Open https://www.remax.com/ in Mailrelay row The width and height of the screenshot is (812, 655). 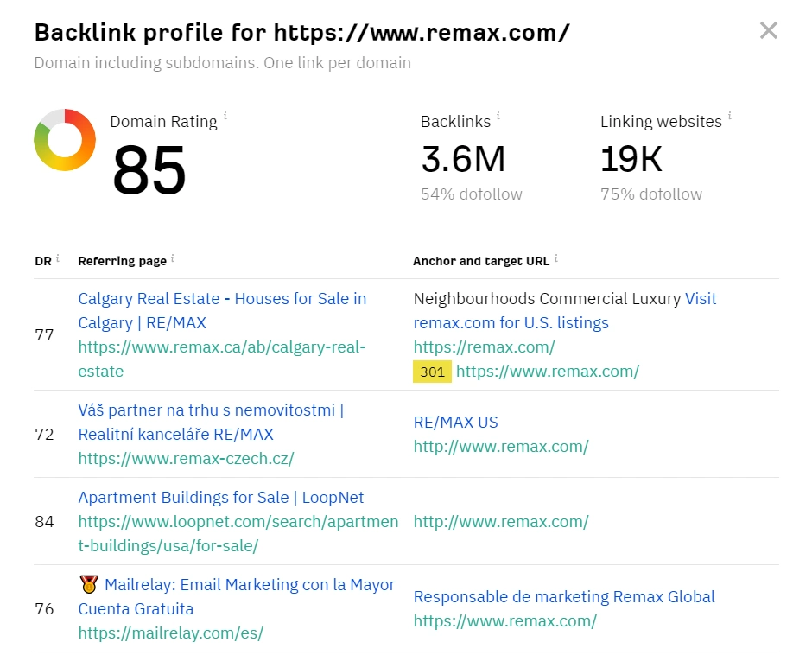click(x=505, y=620)
